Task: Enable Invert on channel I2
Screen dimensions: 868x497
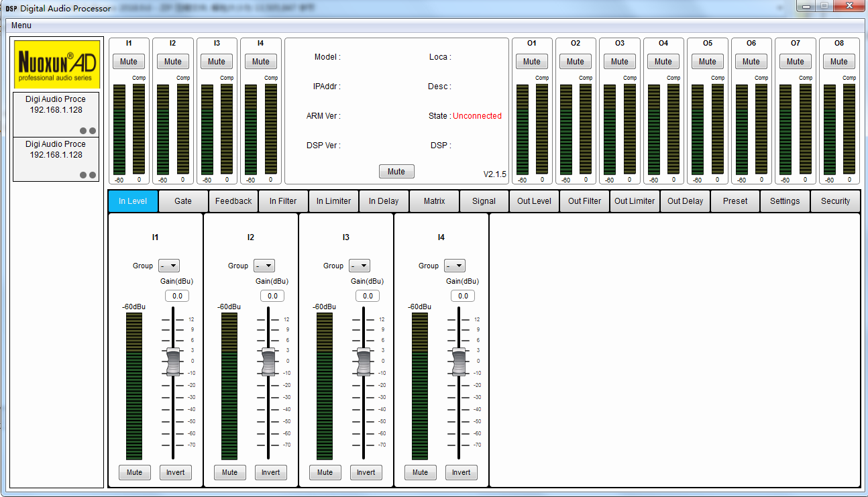Action: click(270, 472)
